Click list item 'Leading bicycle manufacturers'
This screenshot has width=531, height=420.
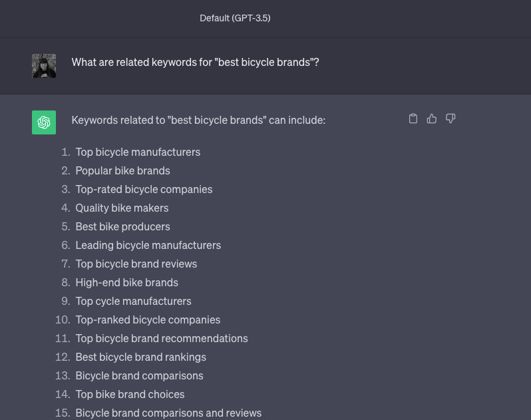(x=148, y=245)
